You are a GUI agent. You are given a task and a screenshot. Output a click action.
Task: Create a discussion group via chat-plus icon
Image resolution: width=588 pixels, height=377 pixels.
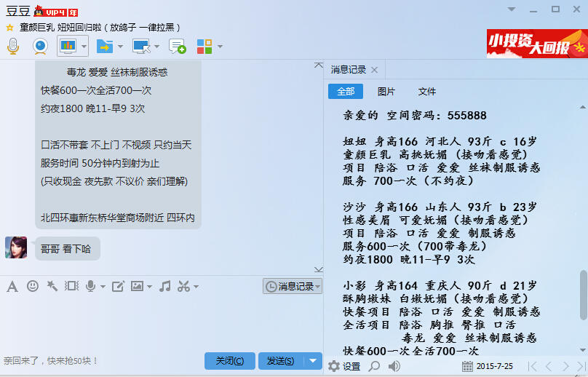coord(178,47)
